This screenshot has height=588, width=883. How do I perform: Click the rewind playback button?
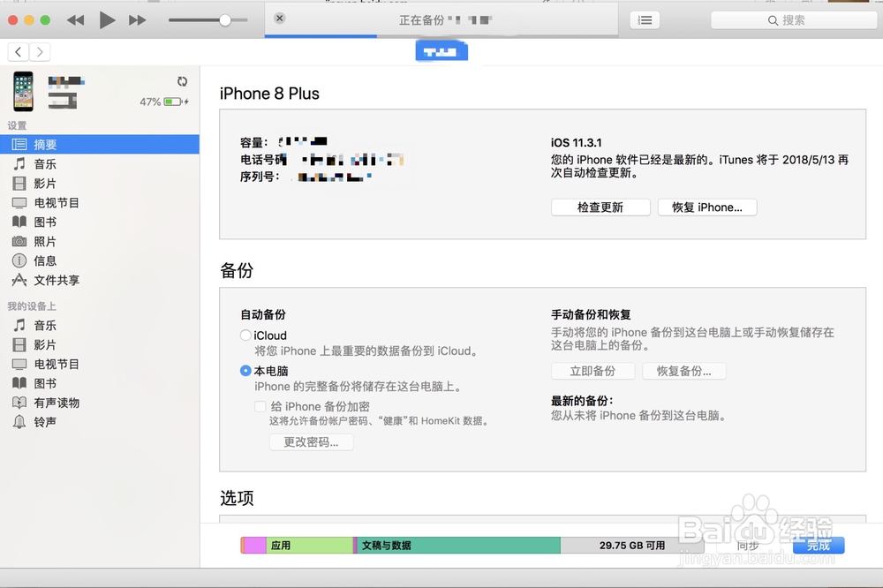pos(75,21)
